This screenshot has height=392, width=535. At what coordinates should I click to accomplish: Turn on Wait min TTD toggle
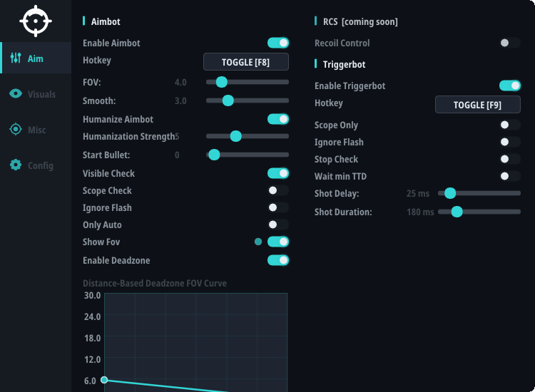click(510, 176)
